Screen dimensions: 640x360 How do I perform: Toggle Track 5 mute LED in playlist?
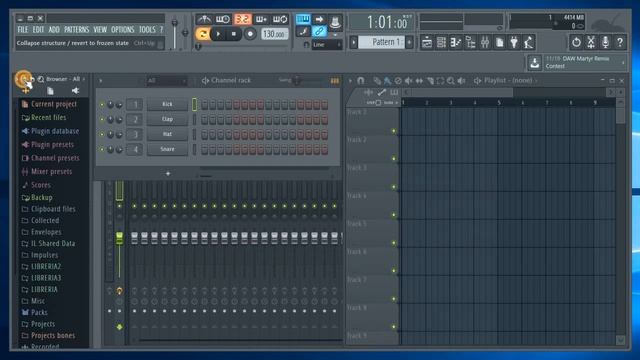(x=393, y=243)
